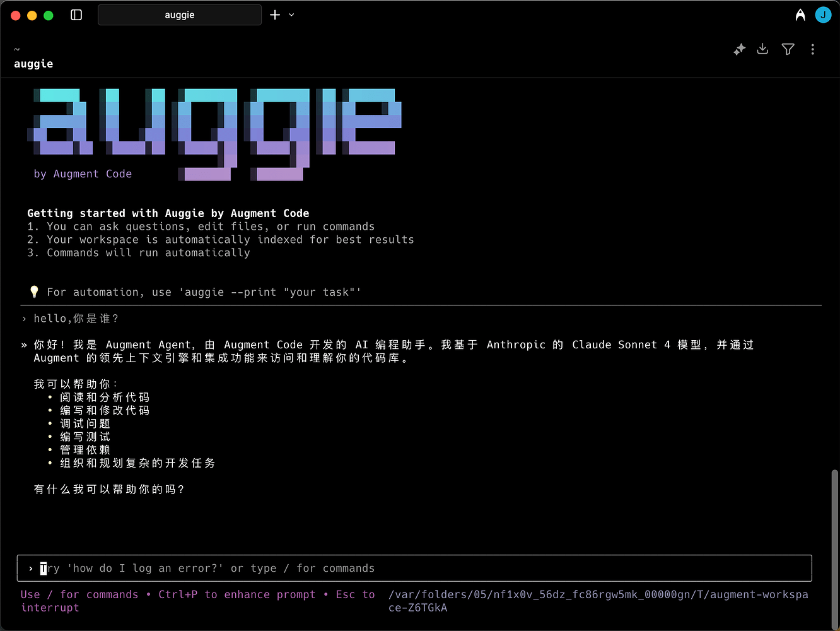Expand the new tab options chevron
This screenshot has width=840, height=631.
point(291,15)
